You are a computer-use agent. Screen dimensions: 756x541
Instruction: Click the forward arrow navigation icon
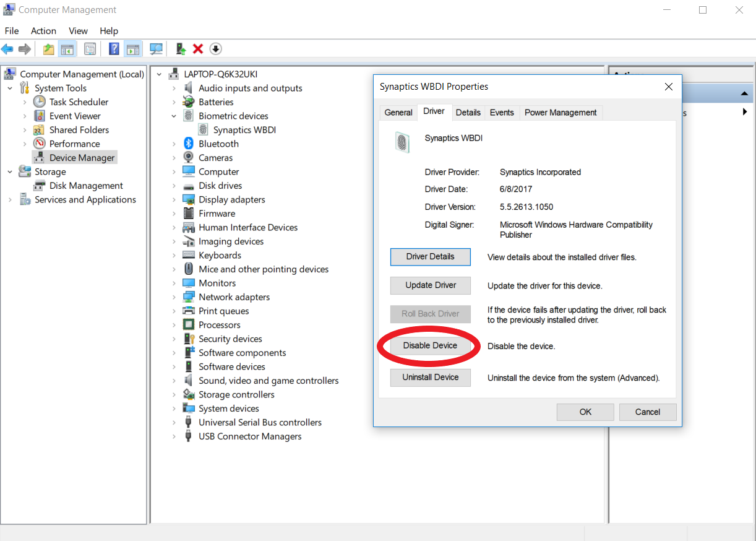pos(25,48)
